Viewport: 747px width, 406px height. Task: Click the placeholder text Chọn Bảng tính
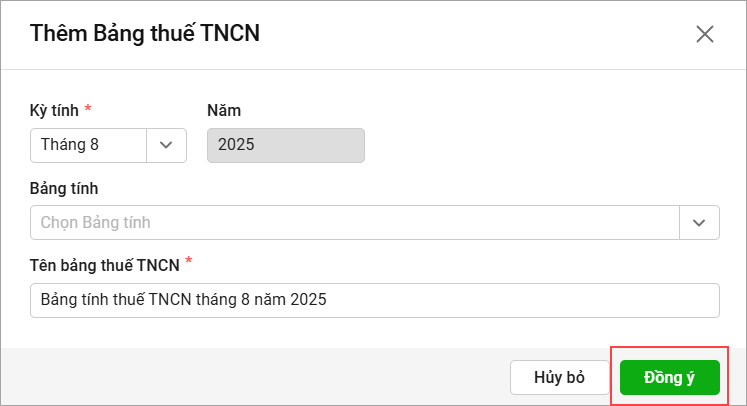(x=96, y=222)
